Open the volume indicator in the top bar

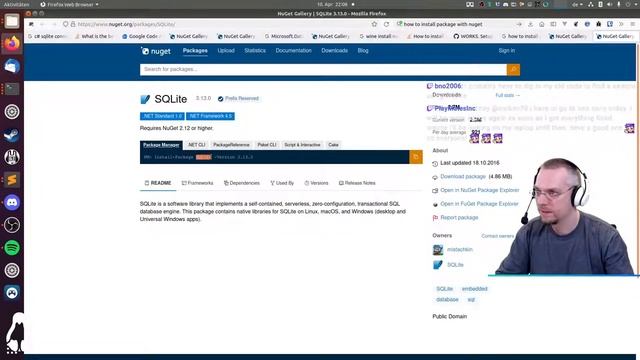click(x=609, y=4)
